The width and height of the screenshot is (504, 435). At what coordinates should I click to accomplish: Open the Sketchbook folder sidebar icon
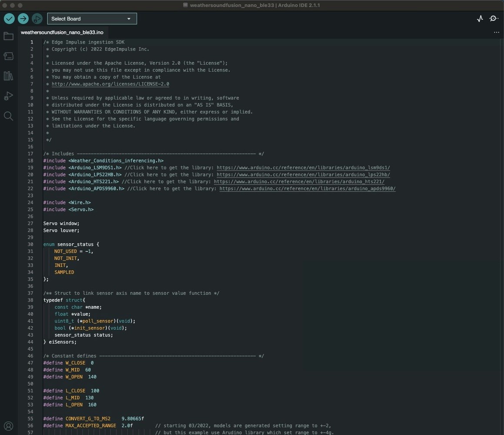(x=8, y=36)
